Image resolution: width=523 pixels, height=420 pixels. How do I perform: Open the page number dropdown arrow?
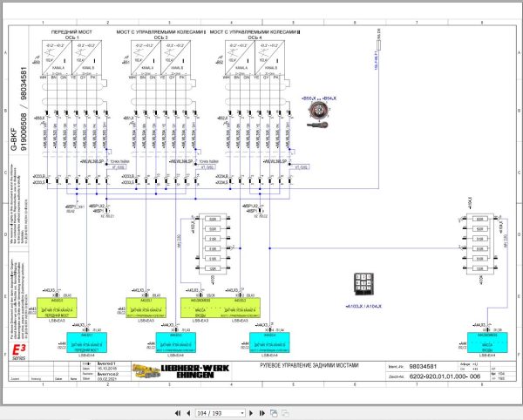pyautogui.click(x=242, y=413)
